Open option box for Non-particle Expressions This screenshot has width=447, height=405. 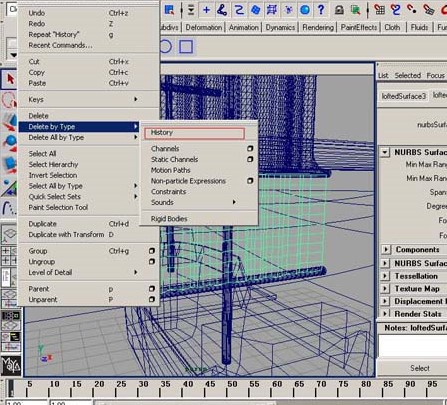250,181
